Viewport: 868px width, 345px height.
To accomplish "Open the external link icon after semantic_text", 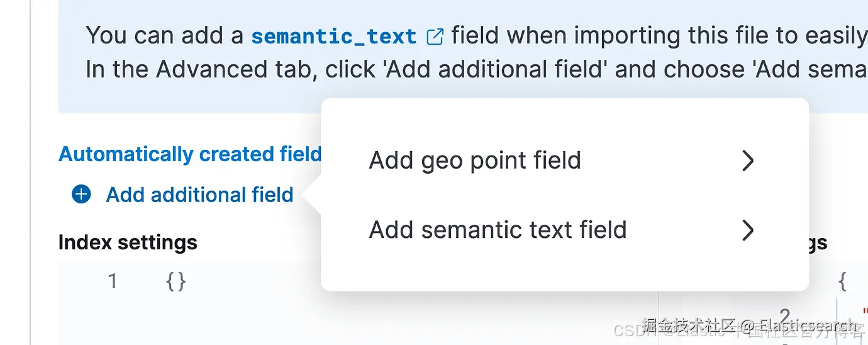I will tap(435, 37).
